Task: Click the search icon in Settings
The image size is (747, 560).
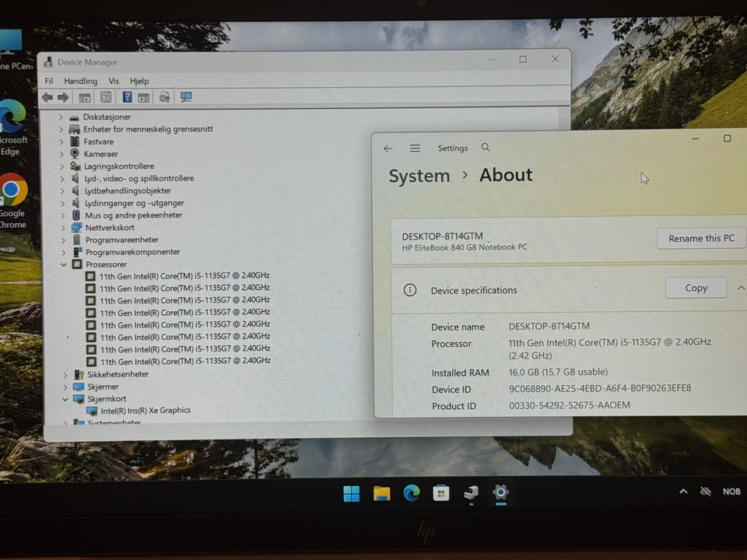Action: click(486, 147)
